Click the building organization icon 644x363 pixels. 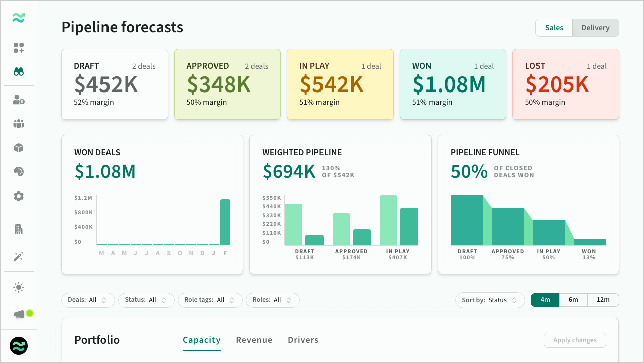[x=19, y=229]
